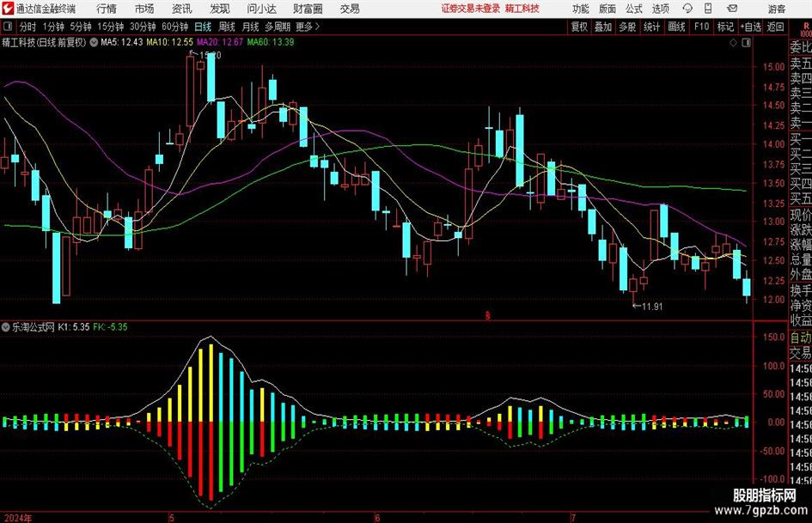The width and height of the screenshot is (812, 523).
Task: Click the MA20: 12.67 value label
Action: [220, 42]
